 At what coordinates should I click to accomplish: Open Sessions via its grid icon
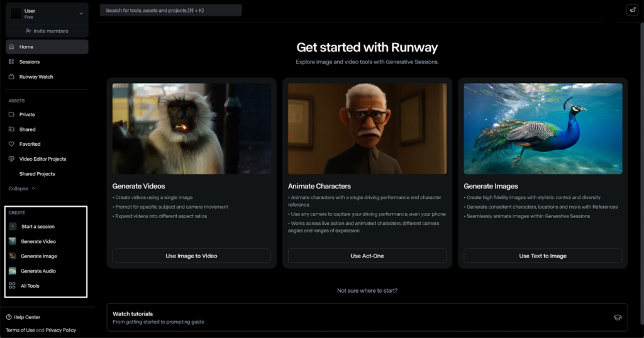(x=11, y=62)
